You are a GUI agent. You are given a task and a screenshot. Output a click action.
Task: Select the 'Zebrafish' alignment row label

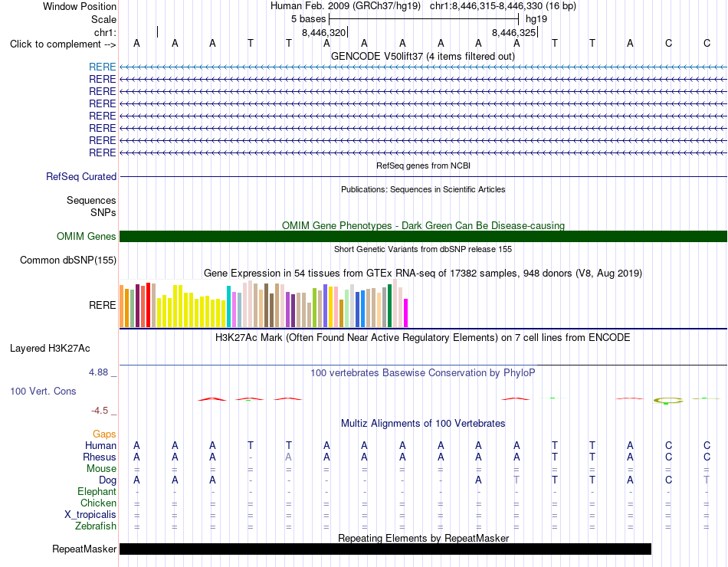(x=96, y=526)
